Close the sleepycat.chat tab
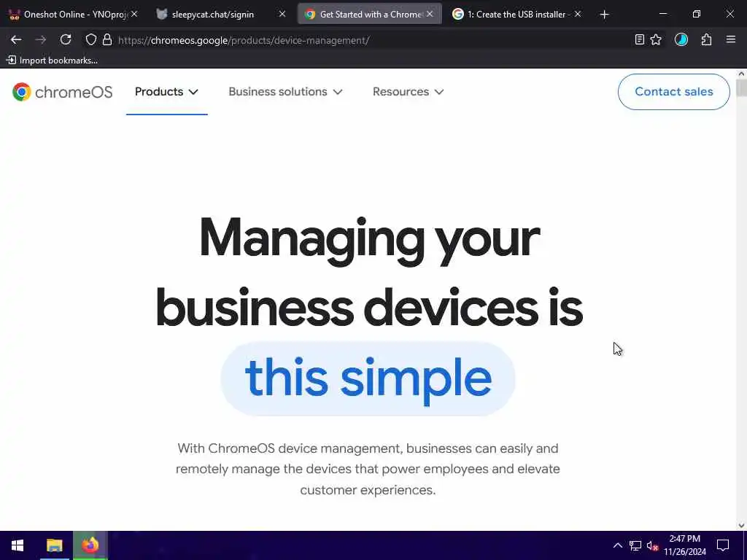747x560 pixels. 282,15
